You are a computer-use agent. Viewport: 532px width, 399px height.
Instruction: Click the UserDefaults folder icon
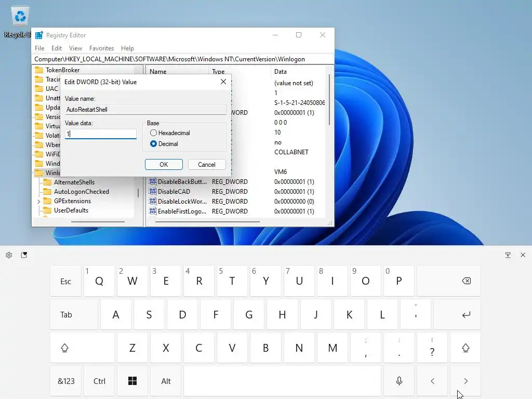coord(47,210)
